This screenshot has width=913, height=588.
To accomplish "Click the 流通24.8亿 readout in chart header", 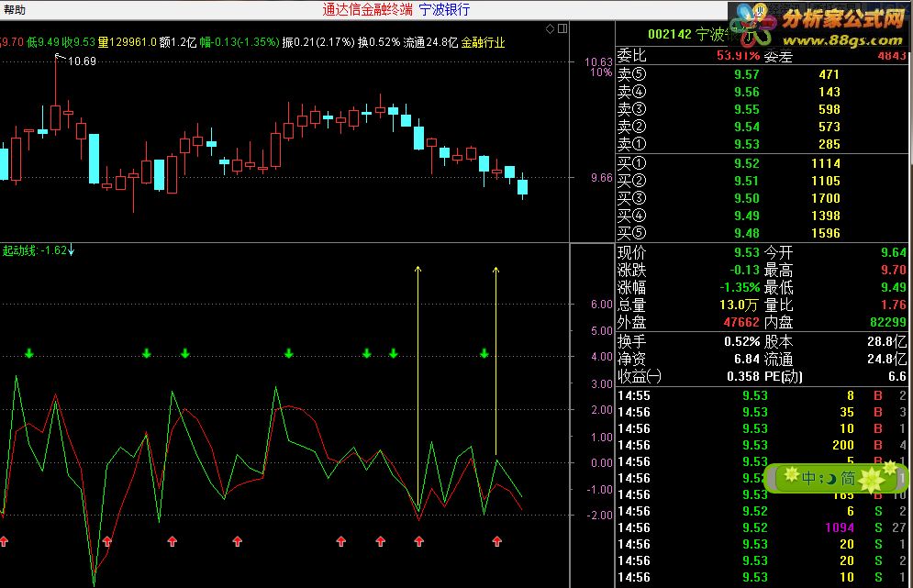I will coord(430,42).
